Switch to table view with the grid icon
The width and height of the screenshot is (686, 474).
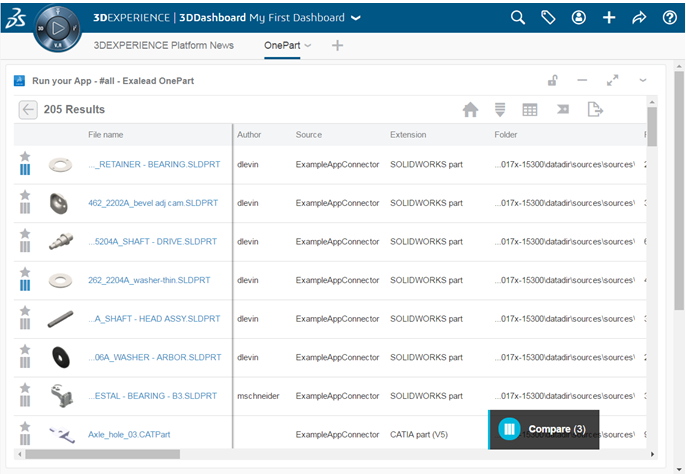(x=530, y=110)
